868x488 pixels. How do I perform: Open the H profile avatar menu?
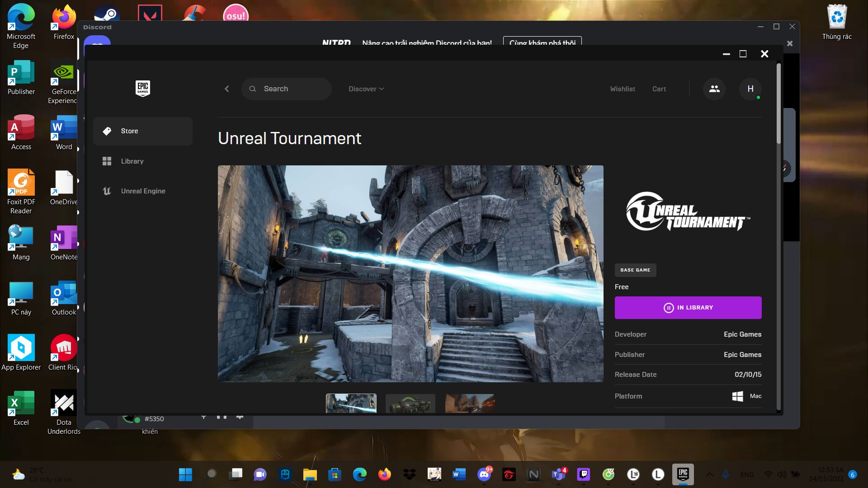pyautogui.click(x=750, y=89)
